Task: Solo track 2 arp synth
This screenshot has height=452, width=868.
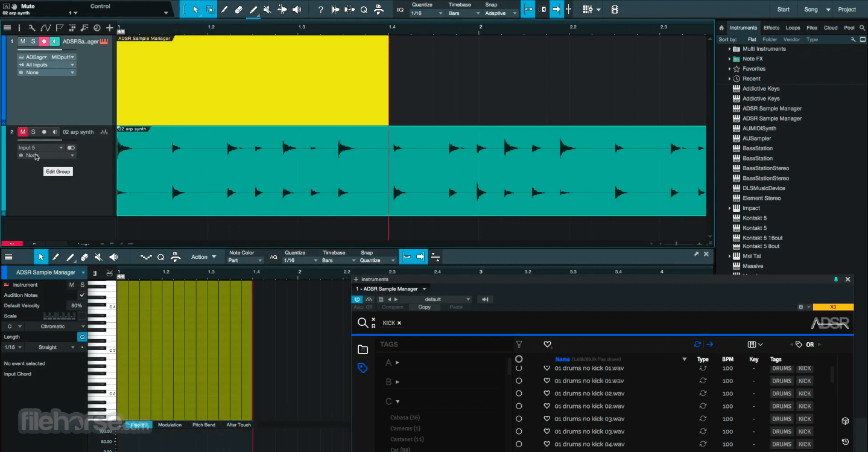Action: (33, 132)
